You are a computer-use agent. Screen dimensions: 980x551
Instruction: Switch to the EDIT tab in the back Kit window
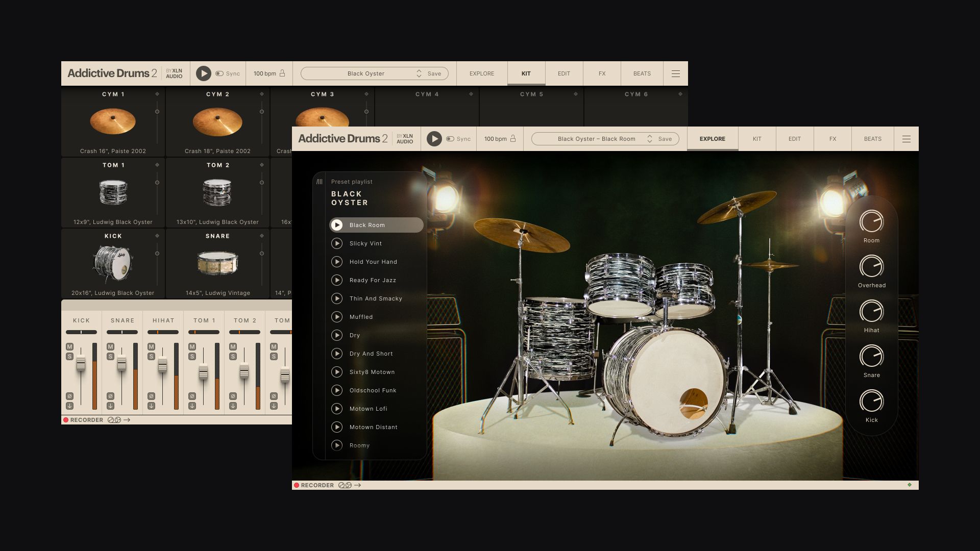pos(564,73)
